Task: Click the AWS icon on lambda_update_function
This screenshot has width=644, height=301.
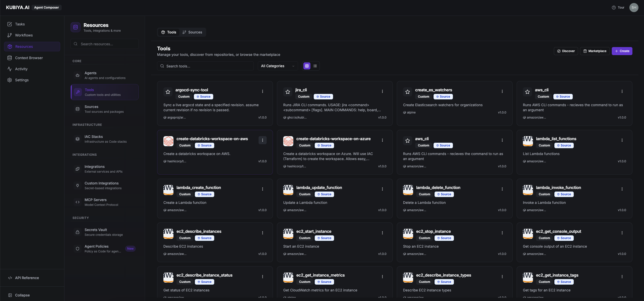Action: (x=288, y=190)
